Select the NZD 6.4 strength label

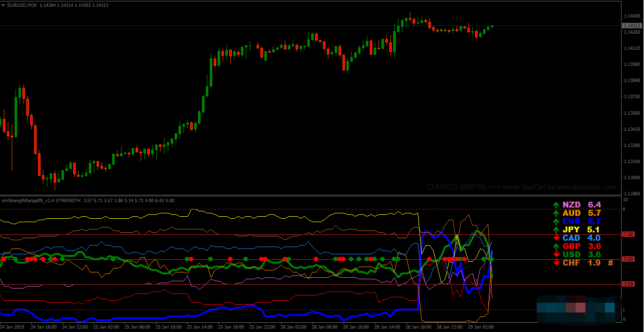pyautogui.click(x=582, y=205)
